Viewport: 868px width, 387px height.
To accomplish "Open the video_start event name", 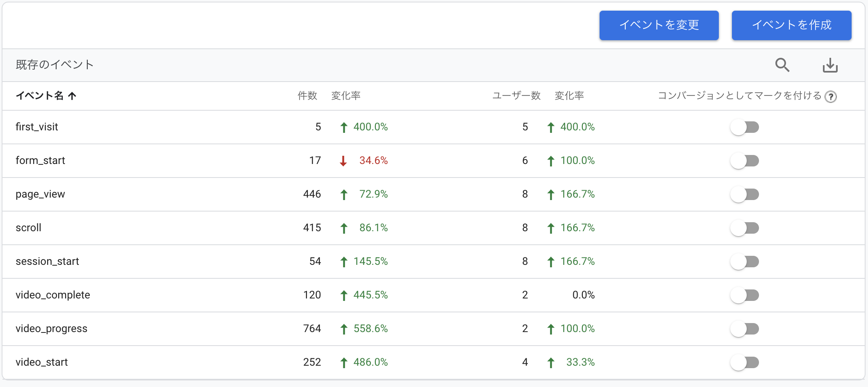I will [x=41, y=362].
